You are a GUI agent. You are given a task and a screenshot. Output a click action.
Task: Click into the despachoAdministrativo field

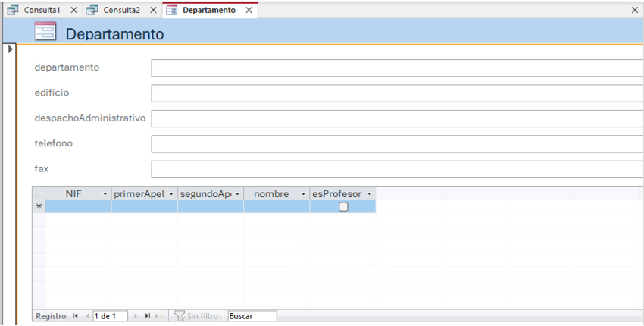397,118
